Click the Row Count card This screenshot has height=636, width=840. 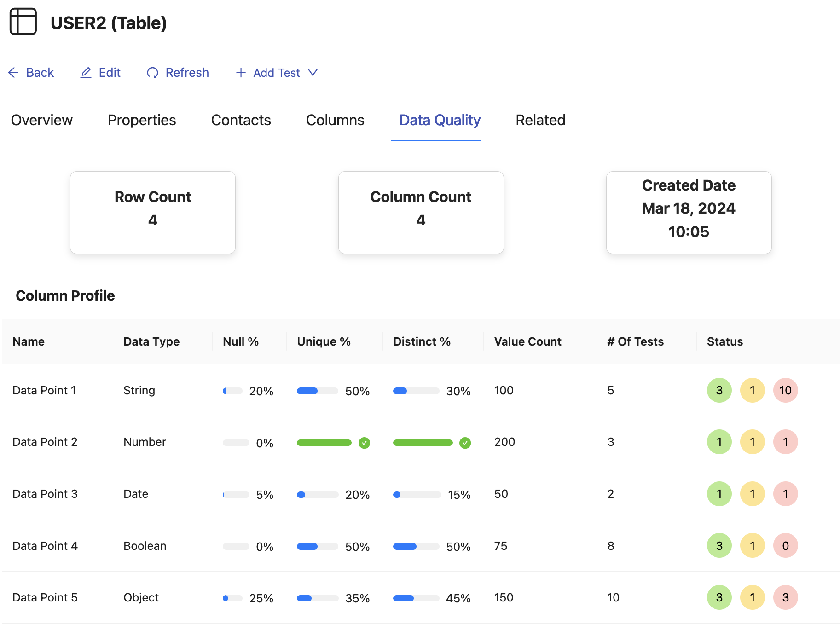[153, 212]
